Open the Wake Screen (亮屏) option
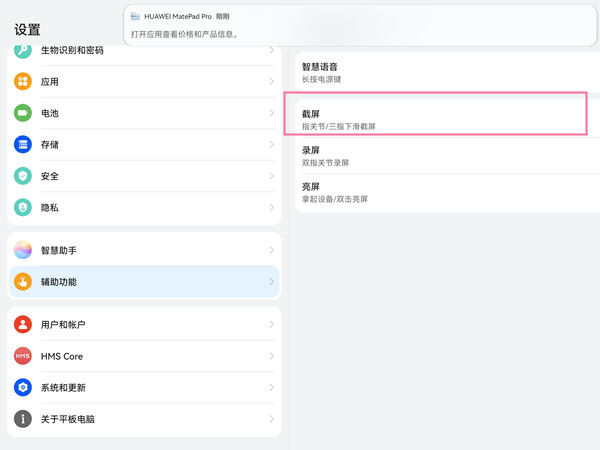600x450 pixels. click(x=440, y=192)
